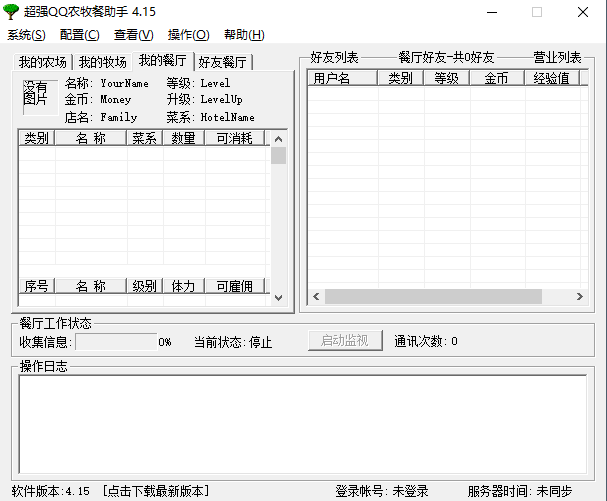Click the LevelUp value text

pyautogui.click(x=221, y=100)
